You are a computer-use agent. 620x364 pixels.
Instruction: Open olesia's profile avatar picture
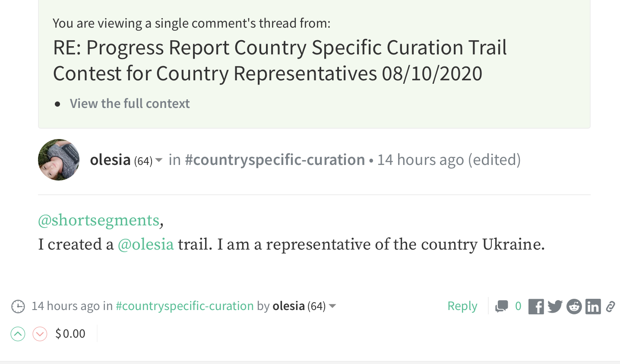[59, 160]
